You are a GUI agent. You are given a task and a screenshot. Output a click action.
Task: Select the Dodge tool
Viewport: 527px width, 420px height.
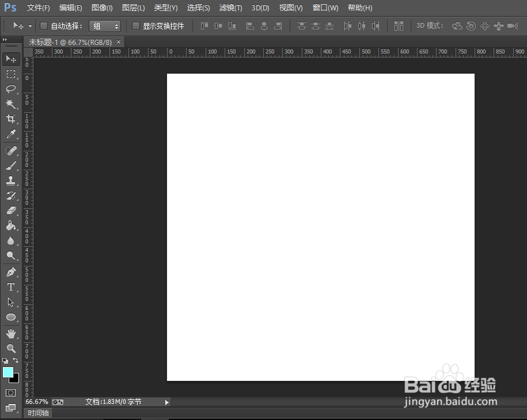click(x=11, y=256)
